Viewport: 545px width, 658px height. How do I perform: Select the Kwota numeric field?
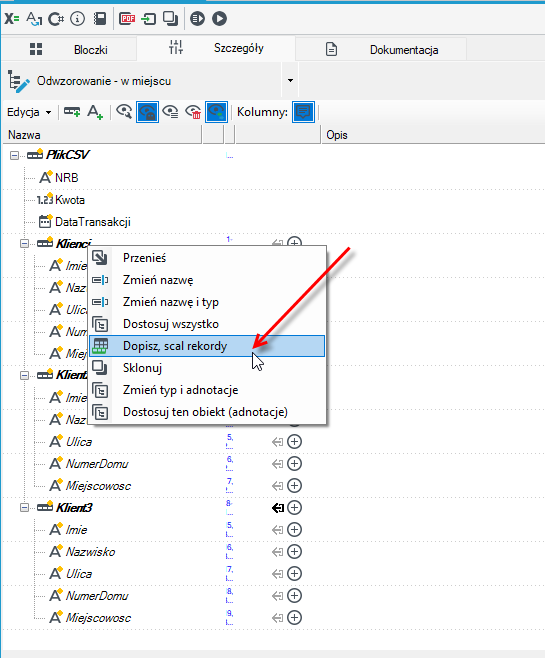[x=70, y=200]
